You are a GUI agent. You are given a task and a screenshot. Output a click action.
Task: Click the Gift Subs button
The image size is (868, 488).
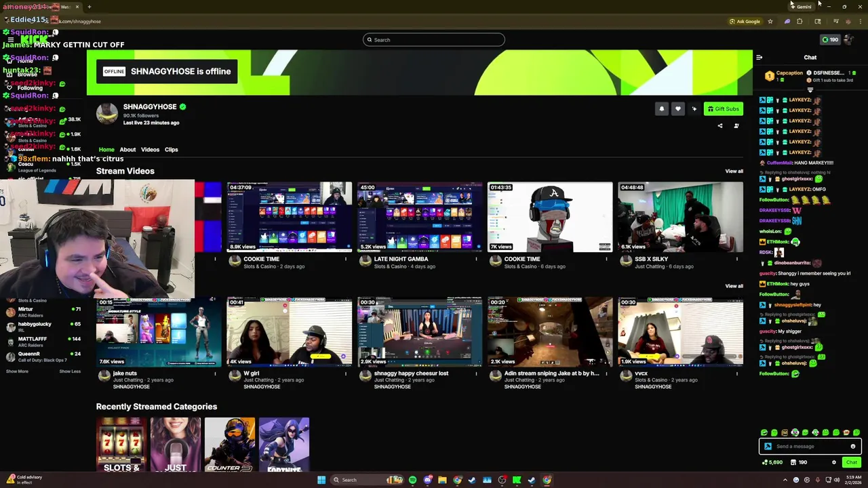(723, 108)
